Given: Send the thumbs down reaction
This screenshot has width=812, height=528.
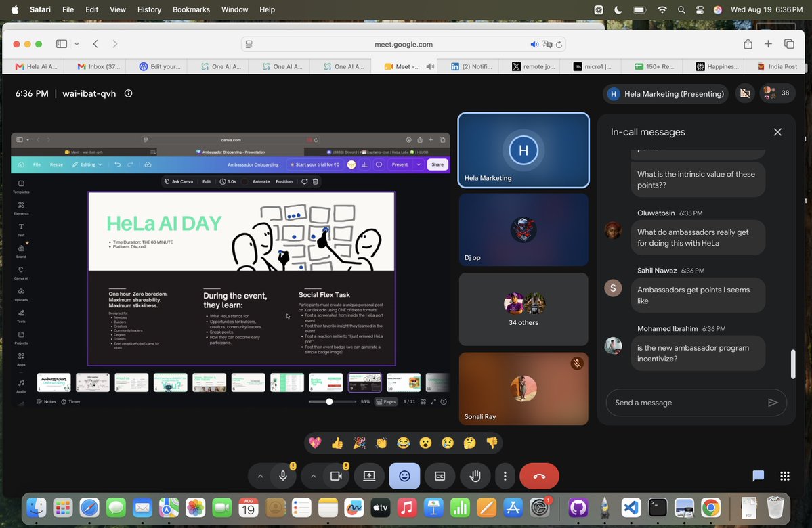Looking at the screenshot, I should pyautogui.click(x=492, y=443).
